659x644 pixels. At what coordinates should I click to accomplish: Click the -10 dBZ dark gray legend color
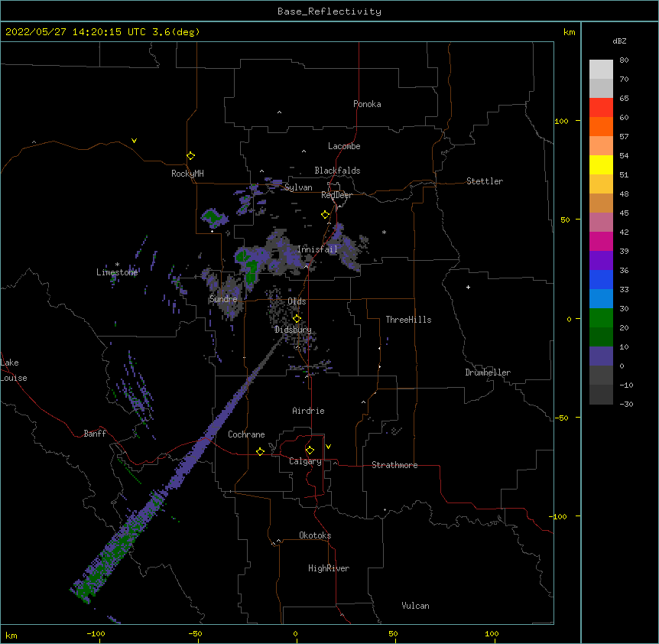(601, 395)
